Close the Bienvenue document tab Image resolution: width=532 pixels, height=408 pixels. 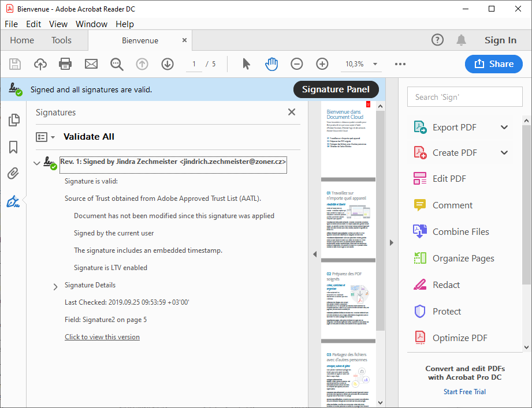click(185, 40)
